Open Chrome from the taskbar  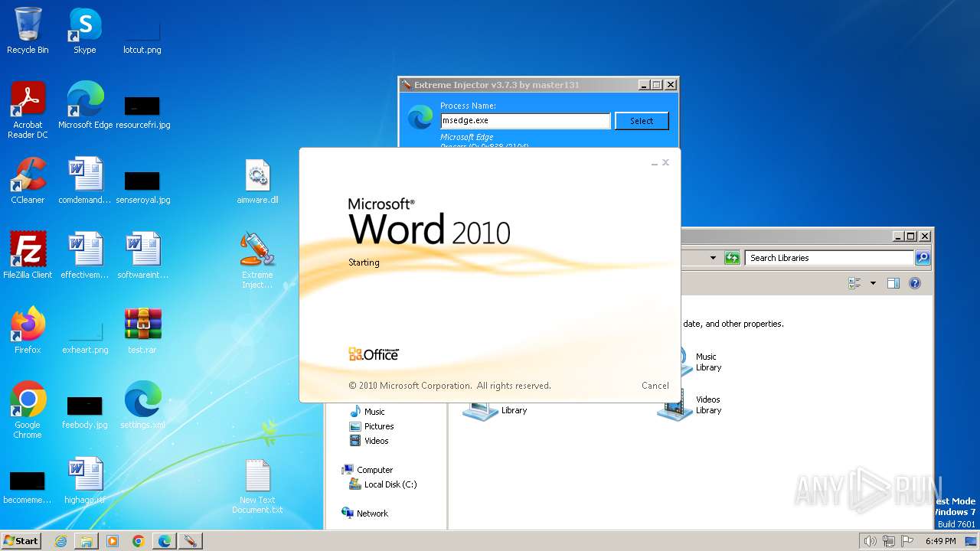tap(139, 541)
